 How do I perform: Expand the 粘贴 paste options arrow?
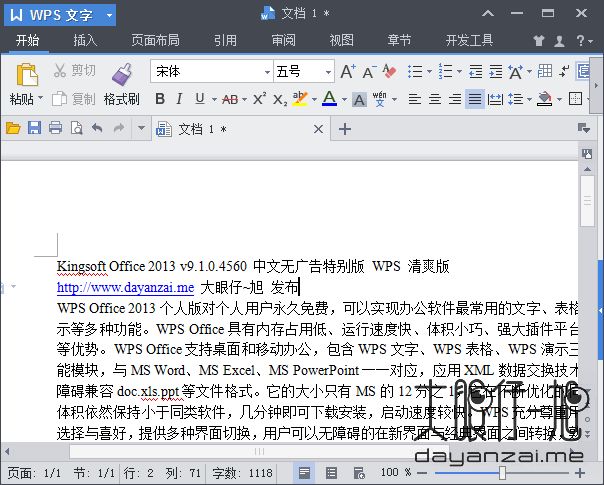pos(40,99)
